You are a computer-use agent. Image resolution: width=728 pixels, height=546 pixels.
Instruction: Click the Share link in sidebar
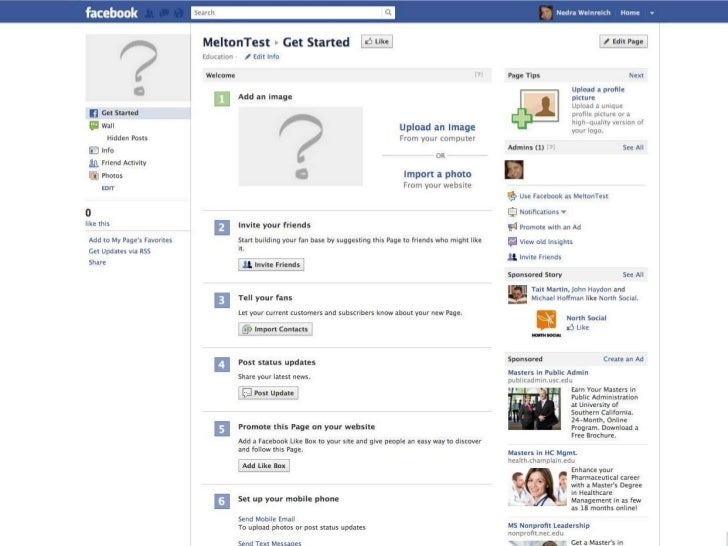point(97,262)
